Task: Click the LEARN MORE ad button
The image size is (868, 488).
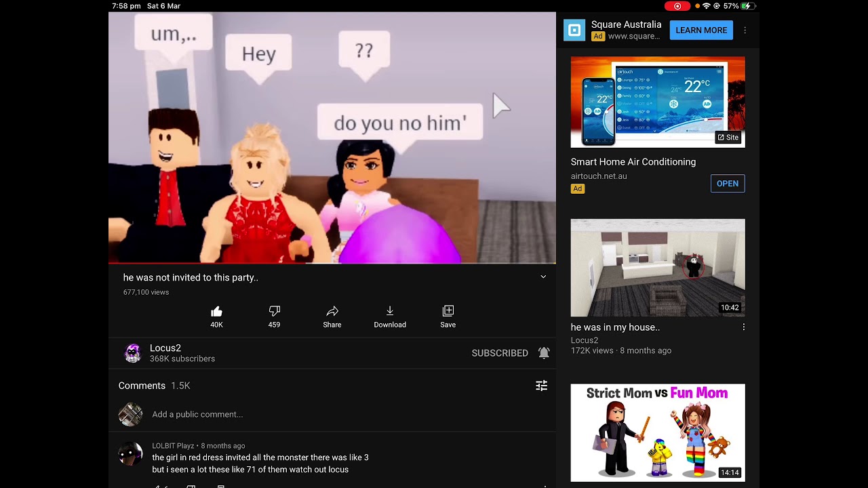Action: (x=701, y=30)
